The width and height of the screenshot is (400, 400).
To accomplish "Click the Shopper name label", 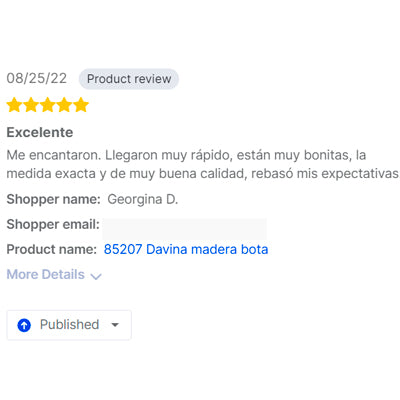I will pos(54,199).
